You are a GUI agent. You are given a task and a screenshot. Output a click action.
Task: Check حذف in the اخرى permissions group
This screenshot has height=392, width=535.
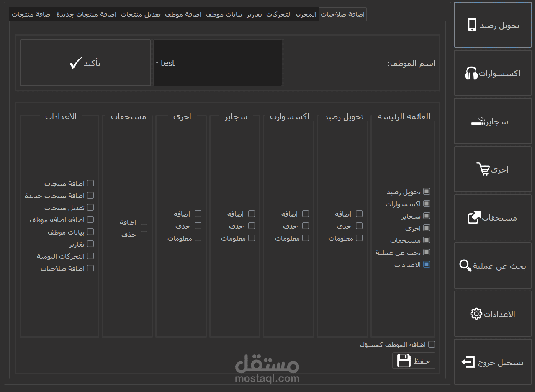tap(198, 226)
